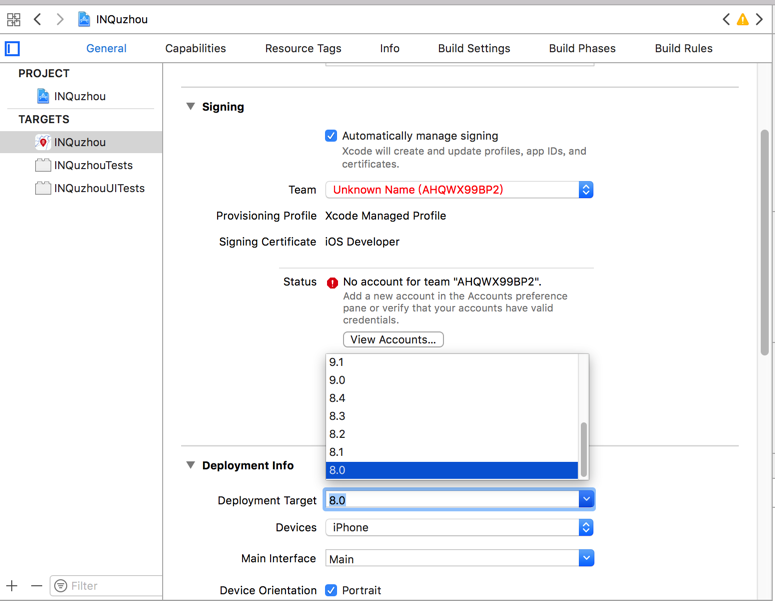Toggle the targets list sidebar icon
This screenshot has height=601, width=775.
tap(13, 48)
